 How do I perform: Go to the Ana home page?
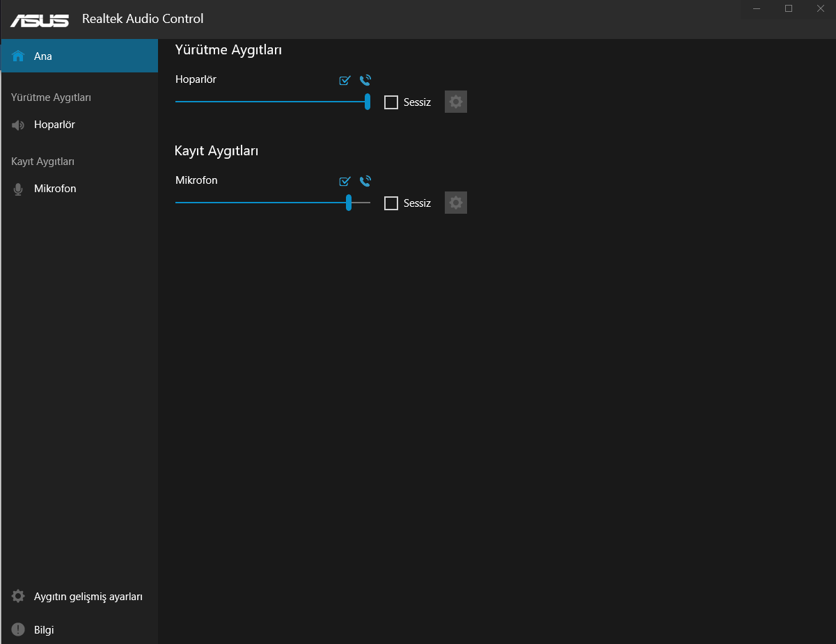click(43, 56)
